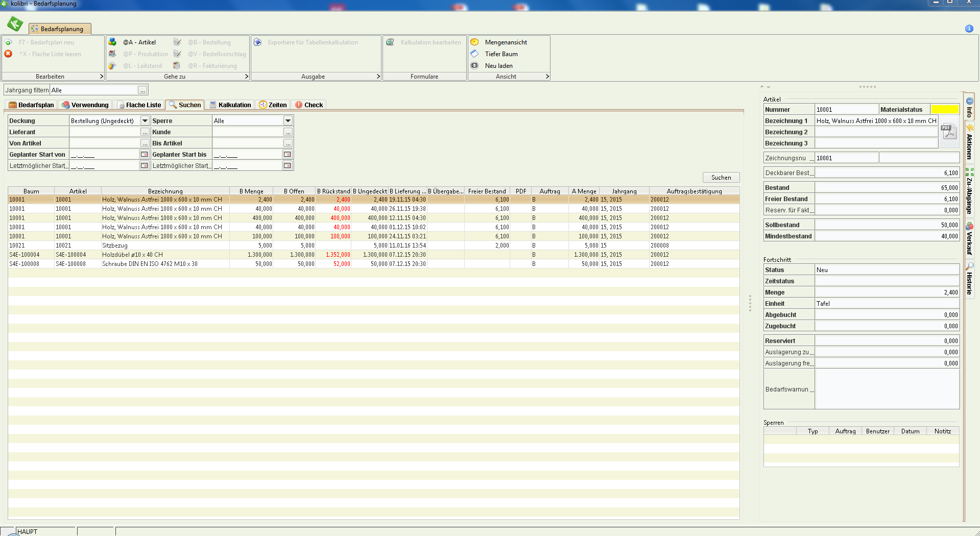Switch to the Kalkulation tab
This screenshot has height=536, width=980.
230,105
